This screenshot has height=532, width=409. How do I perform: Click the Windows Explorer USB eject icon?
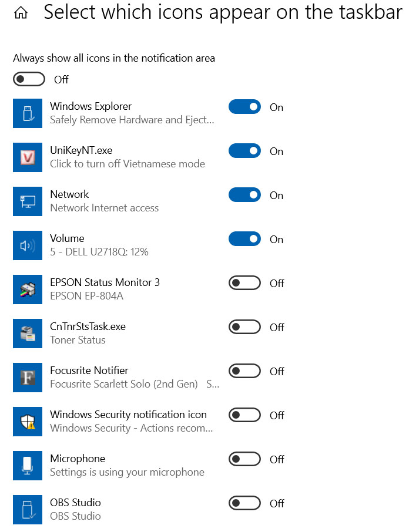point(28,113)
